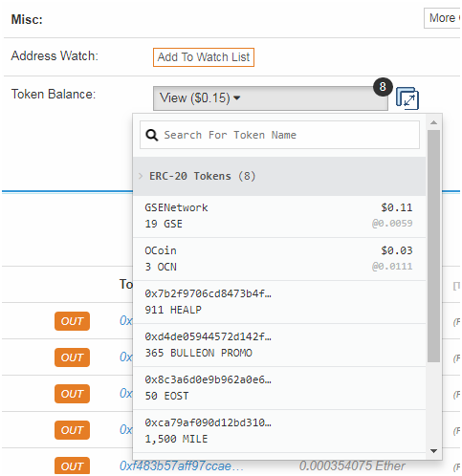Image resolution: width=462 pixels, height=476 pixels.
Task: Select the OCoin token entry
Action: pyautogui.click(x=279, y=259)
